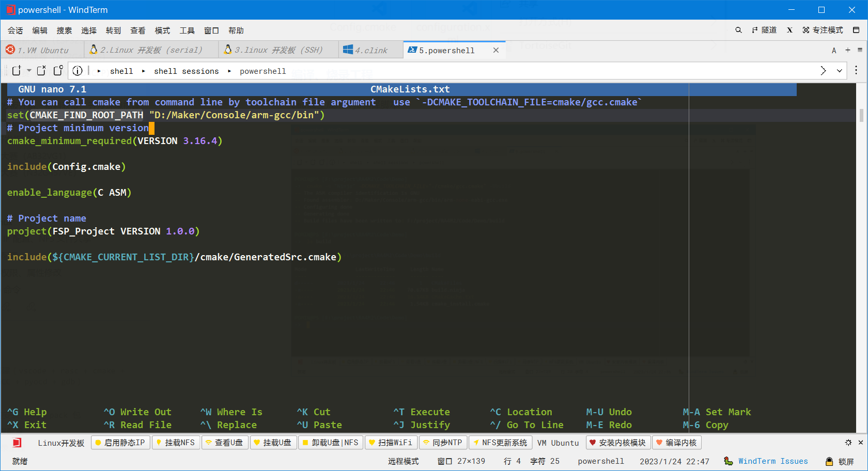Add a new tab with plus icon

(848, 50)
